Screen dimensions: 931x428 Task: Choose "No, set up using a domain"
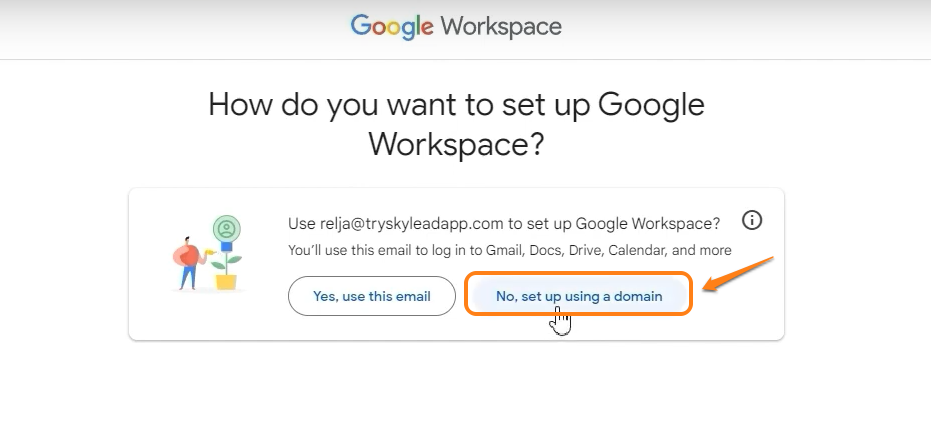579,296
